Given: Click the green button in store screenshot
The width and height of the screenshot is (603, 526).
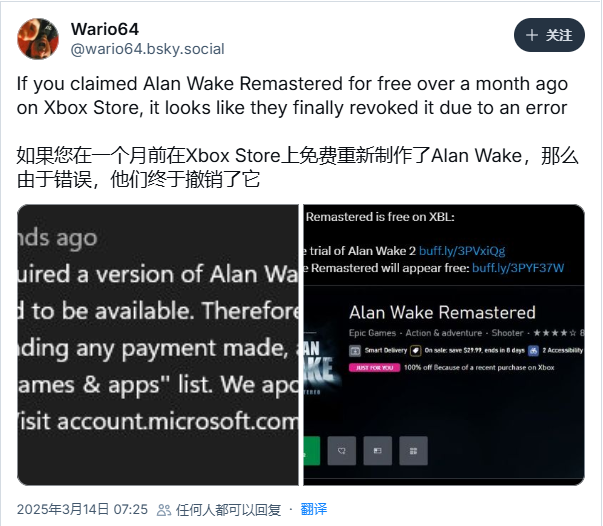Looking at the screenshot, I should tap(311, 451).
